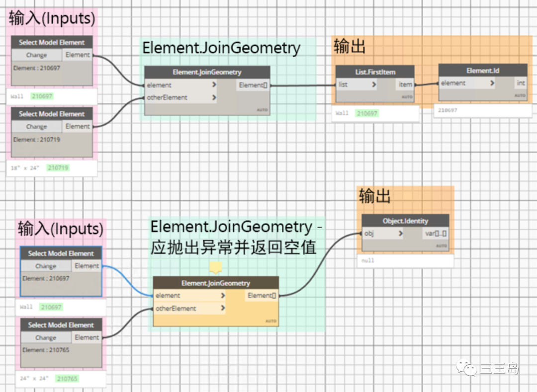Click the var[]..[] output port of Object.Identity
The height and width of the screenshot is (392, 537).
coord(436,234)
